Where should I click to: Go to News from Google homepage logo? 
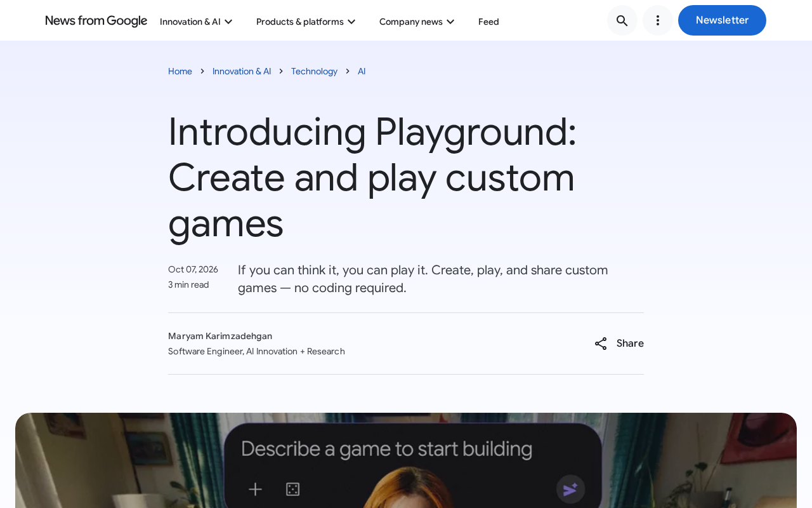(x=96, y=21)
